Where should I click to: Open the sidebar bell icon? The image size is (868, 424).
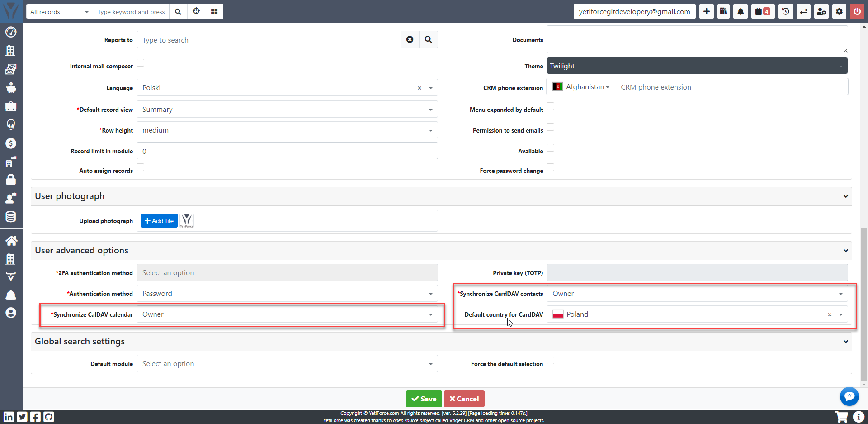tap(11, 295)
